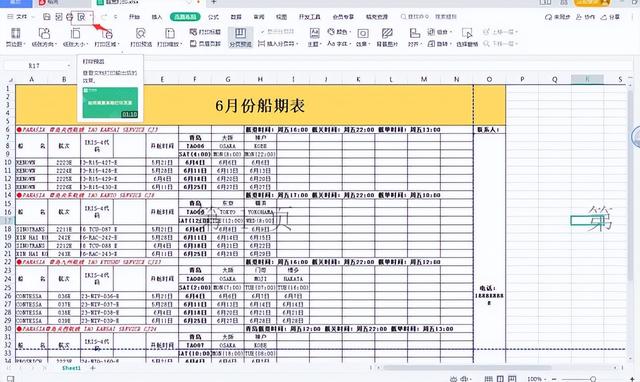Click the Collaborate (协作) button
The width and height of the screenshot is (640, 382).
point(586,17)
